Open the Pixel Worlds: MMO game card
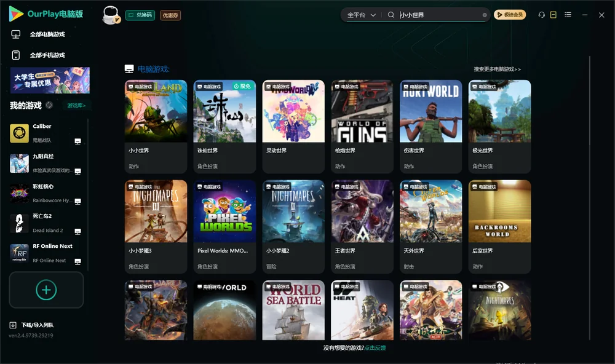The height and width of the screenshot is (364, 615). tap(224, 227)
